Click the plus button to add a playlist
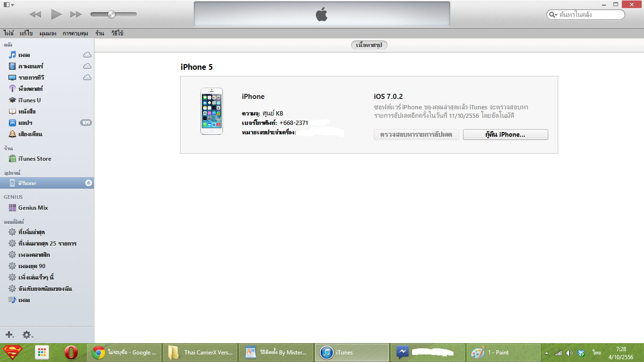This screenshot has height=362, width=644. [x=9, y=335]
